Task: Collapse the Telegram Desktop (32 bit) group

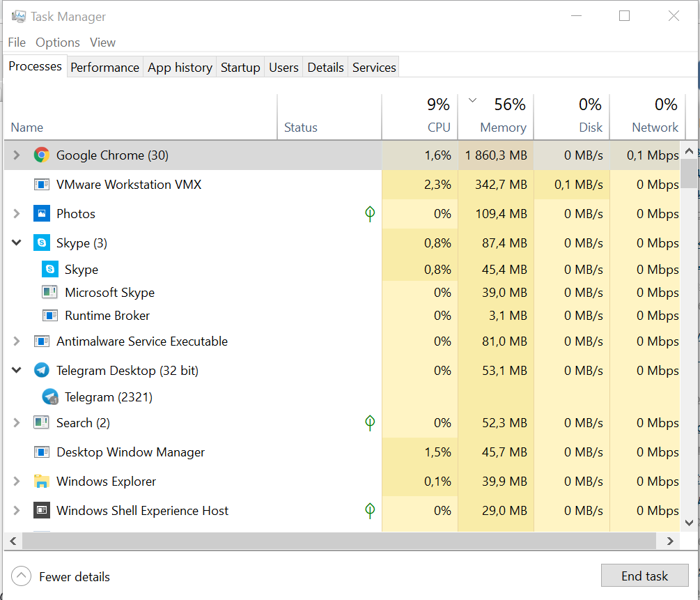Action: click(17, 370)
